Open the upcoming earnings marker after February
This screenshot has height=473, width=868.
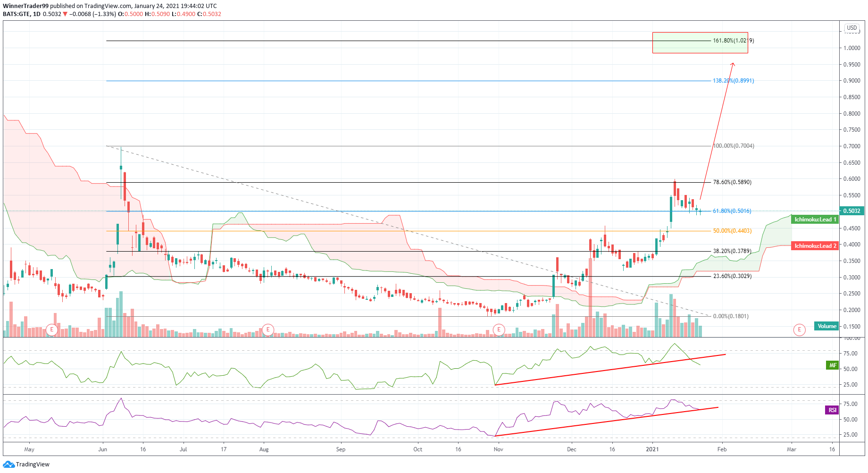point(799,329)
